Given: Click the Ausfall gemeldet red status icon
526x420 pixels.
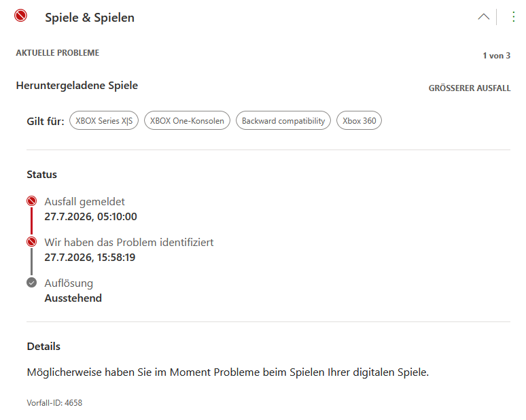Looking at the screenshot, I should pyautogui.click(x=31, y=201).
